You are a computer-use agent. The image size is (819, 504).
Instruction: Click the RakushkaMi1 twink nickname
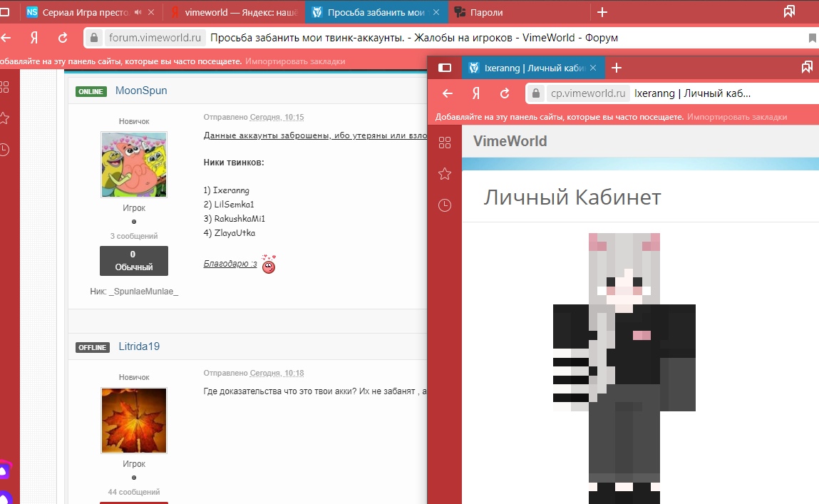point(239,218)
